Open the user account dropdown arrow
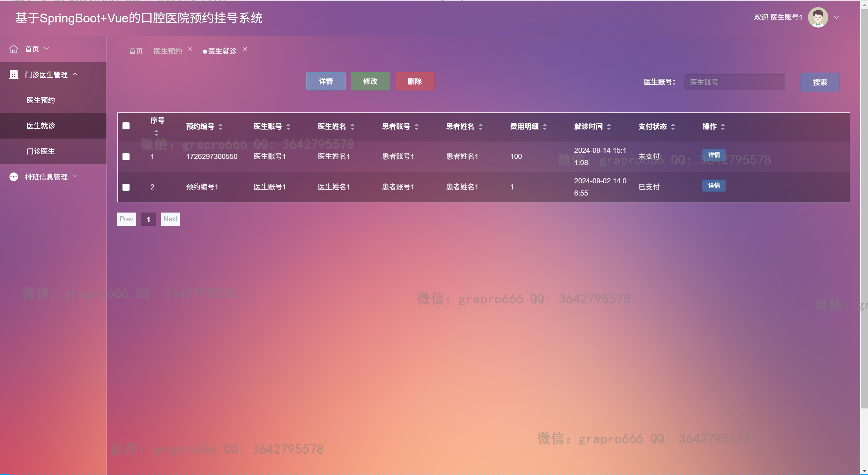 836,17
